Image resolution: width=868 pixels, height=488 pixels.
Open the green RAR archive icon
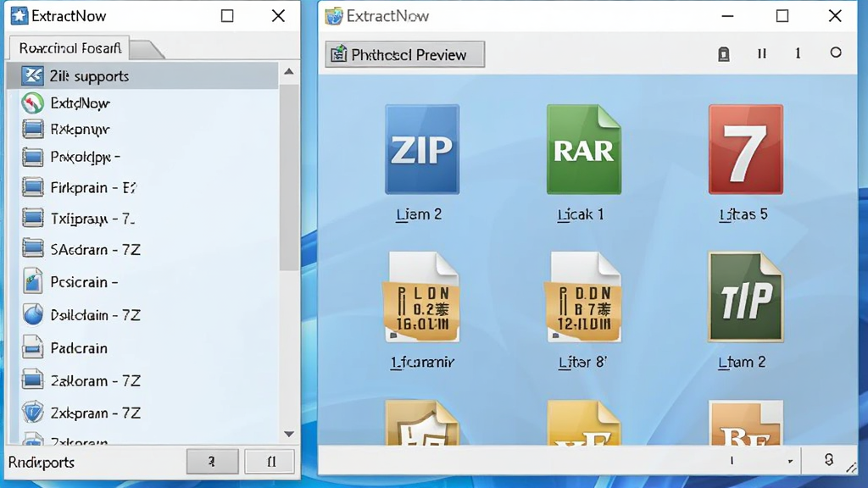tap(583, 149)
